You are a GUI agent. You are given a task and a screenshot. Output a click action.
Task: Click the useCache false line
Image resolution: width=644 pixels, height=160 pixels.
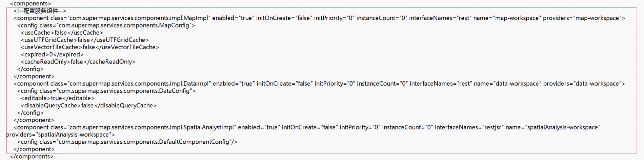62,33
